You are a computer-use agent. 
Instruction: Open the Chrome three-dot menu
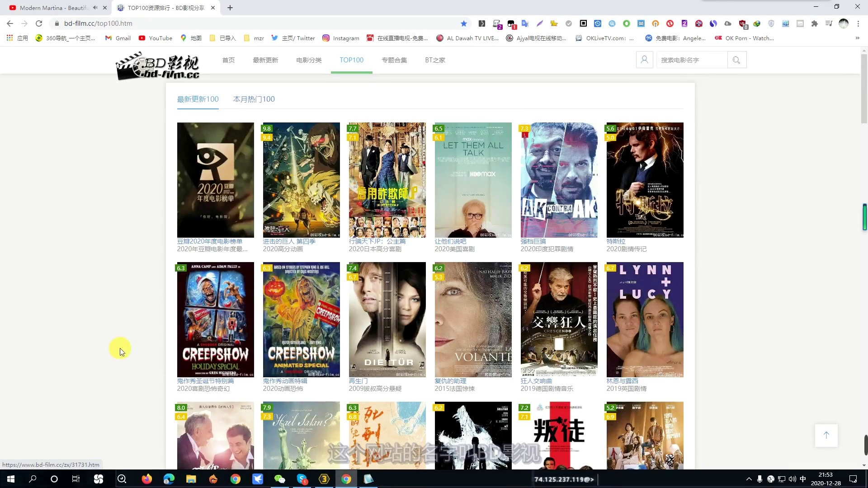pos(858,23)
